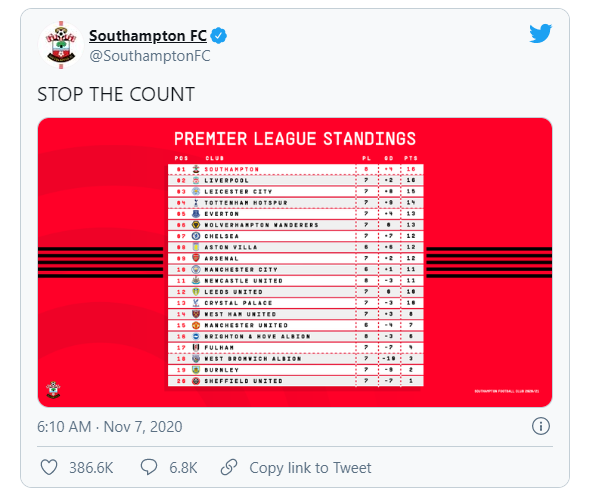
Task: Click Copy link to Tweet
Action: (310, 468)
